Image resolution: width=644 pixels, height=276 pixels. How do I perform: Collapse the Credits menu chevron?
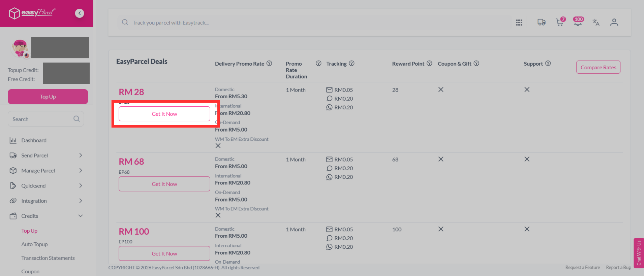81,216
